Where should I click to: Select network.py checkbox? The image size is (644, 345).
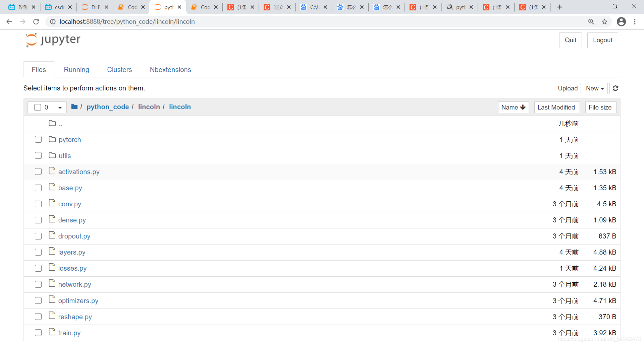(38, 284)
